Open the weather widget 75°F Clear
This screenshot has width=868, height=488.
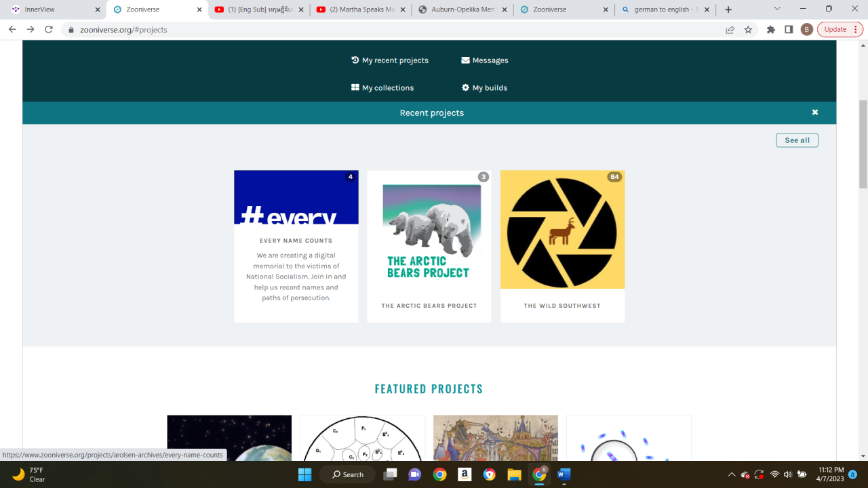click(28, 474)
